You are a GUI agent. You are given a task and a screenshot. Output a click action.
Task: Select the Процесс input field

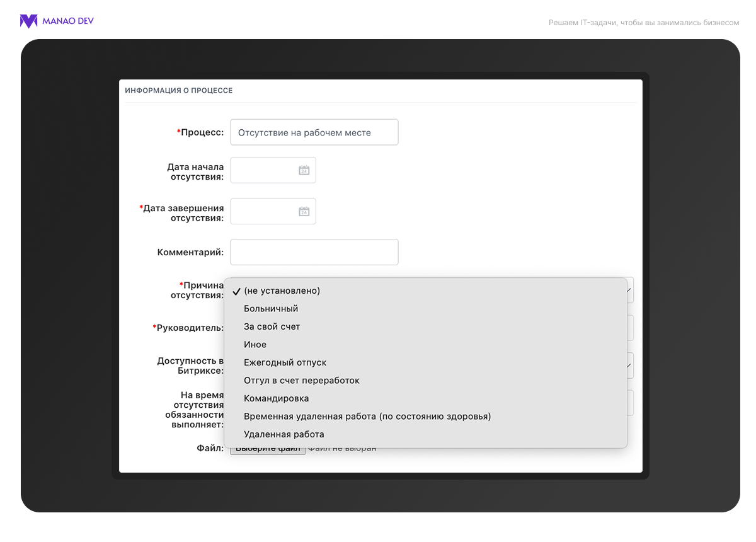point(314,132)
